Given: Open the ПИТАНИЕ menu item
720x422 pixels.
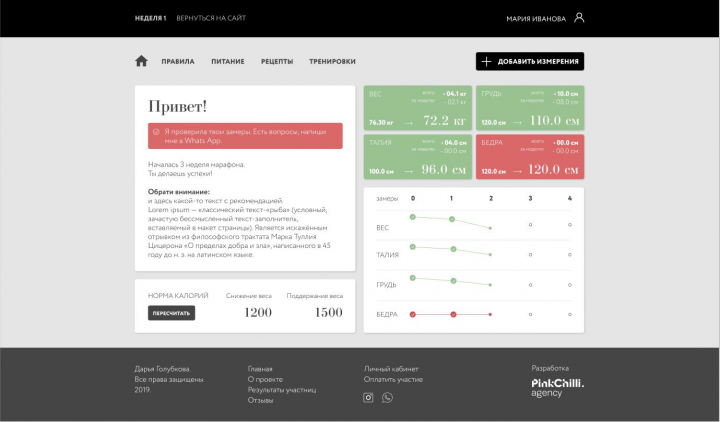Looking at the screenshot, I should pos(228,62).
